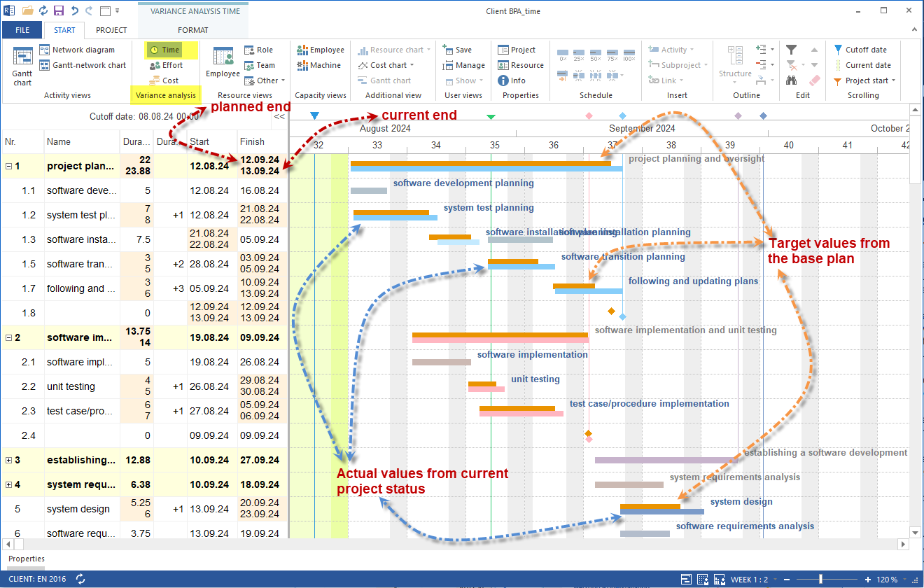Switch to the PROJECT ribbon tab

(x=111, y=30)
